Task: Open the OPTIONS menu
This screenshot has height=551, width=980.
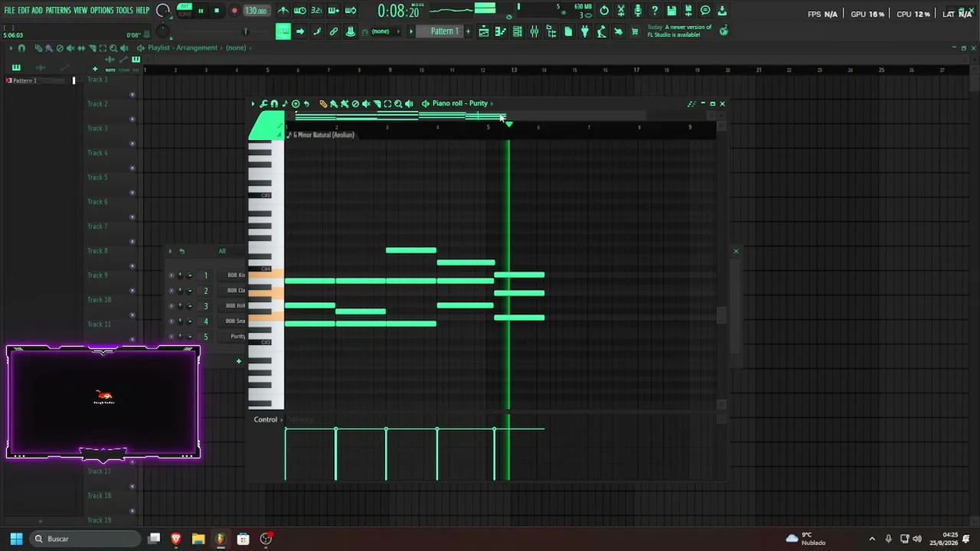Action: click(102, 11)
